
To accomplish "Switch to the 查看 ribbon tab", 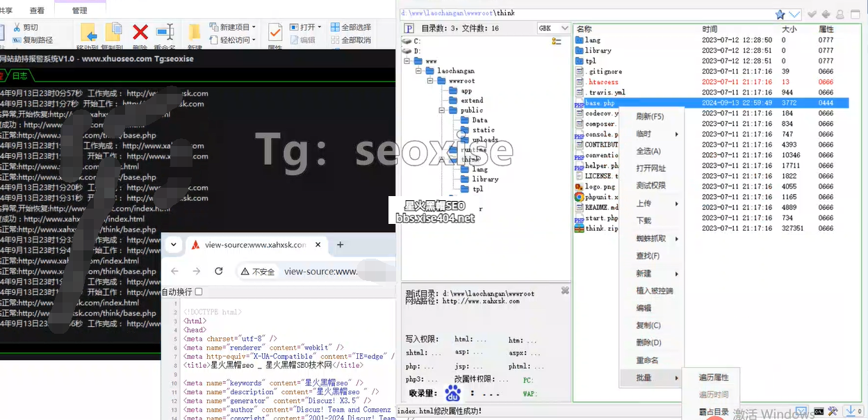I will pos(37,10).
